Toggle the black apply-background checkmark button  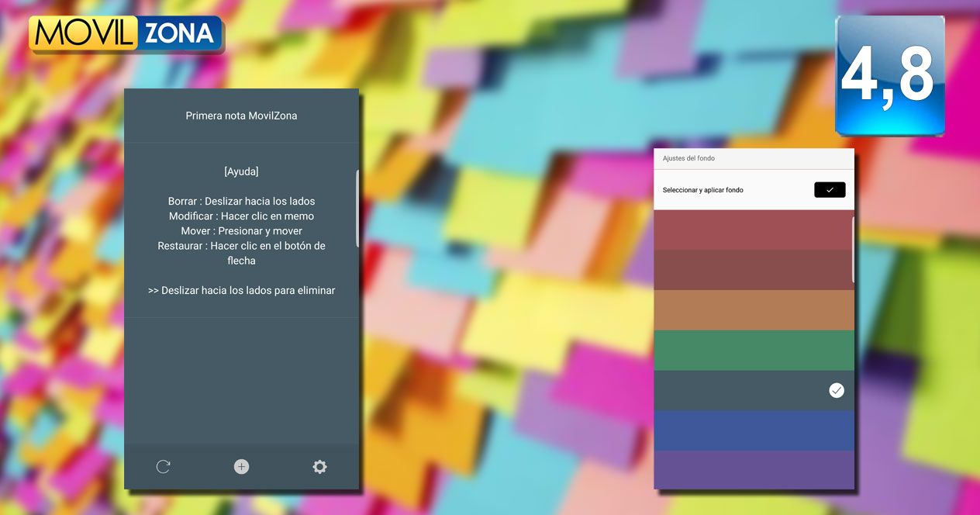tap(830, 190)
